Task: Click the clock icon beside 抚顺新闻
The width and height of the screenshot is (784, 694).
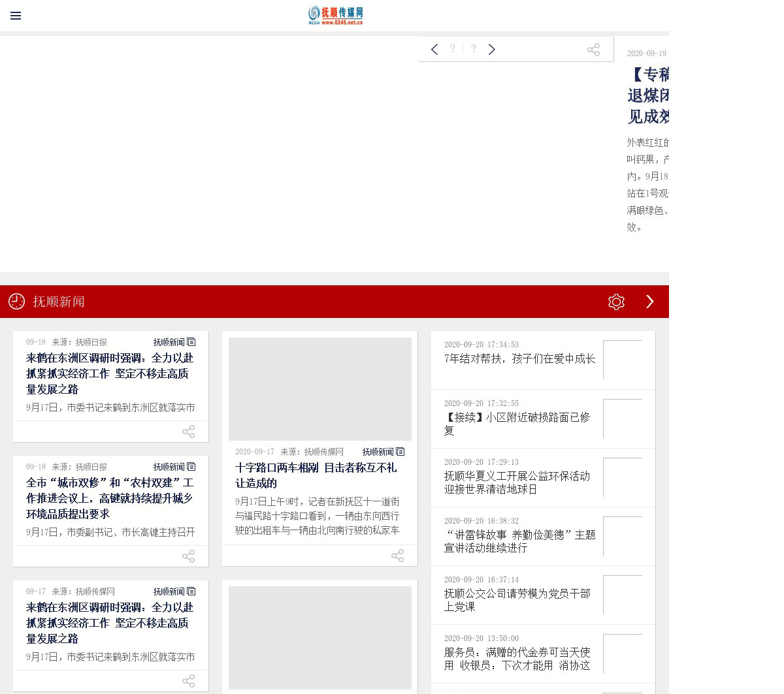Action: coord(16,302)
